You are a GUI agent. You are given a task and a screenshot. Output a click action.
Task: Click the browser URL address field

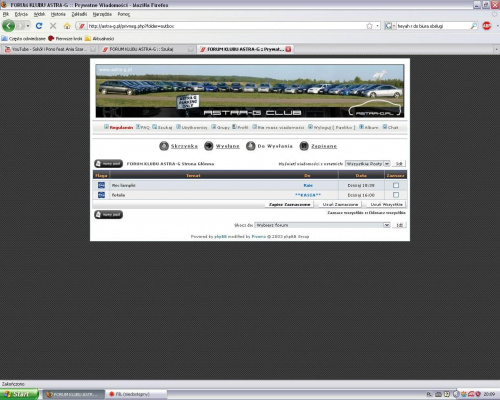[x=227, y=26]
